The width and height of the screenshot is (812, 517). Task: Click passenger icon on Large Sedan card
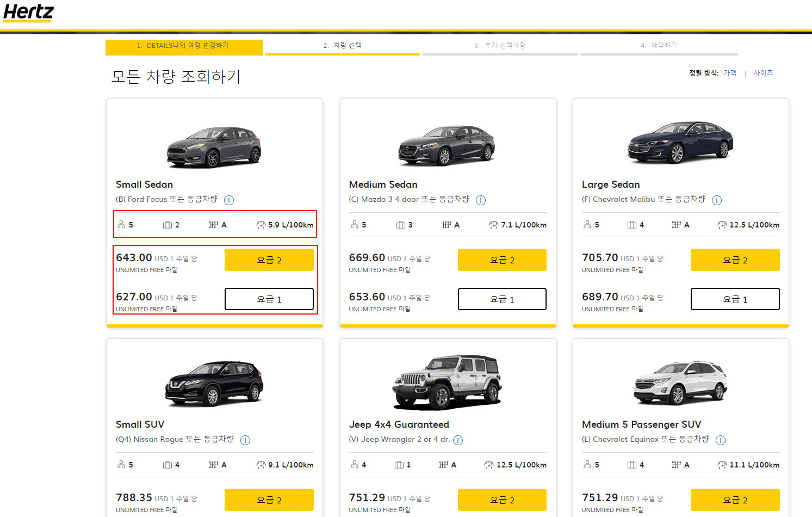(x=587, y=225)
